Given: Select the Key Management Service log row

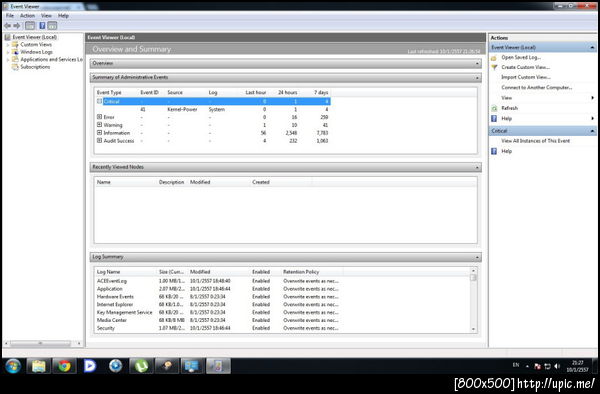Looking at the screenshot, I should 218,312.
